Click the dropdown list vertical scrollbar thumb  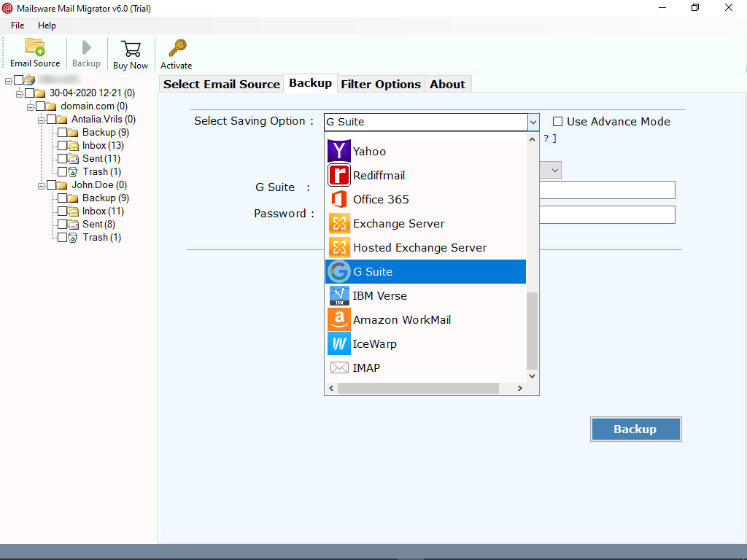[x=532, y=331]
